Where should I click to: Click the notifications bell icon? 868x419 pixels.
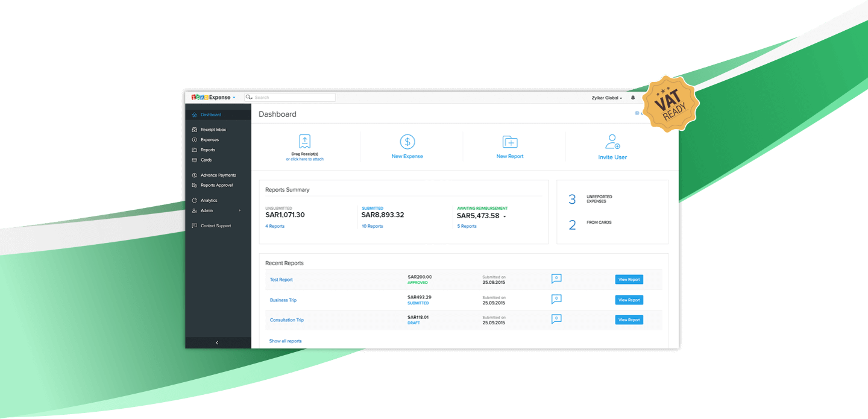(x=633, y=98)
